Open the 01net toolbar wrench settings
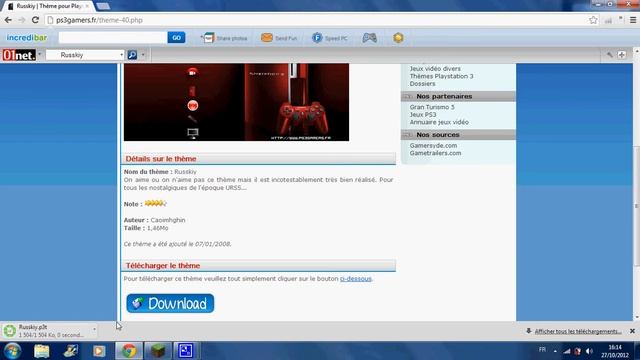The height and width of the screenshot is (360, 640). click(x=609, y=55)
